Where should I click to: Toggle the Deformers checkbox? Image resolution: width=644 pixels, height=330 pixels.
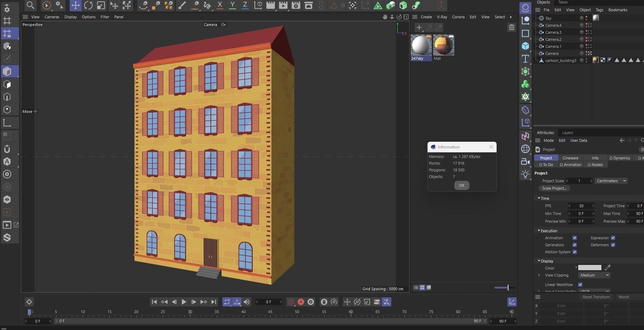pos(613,245)
